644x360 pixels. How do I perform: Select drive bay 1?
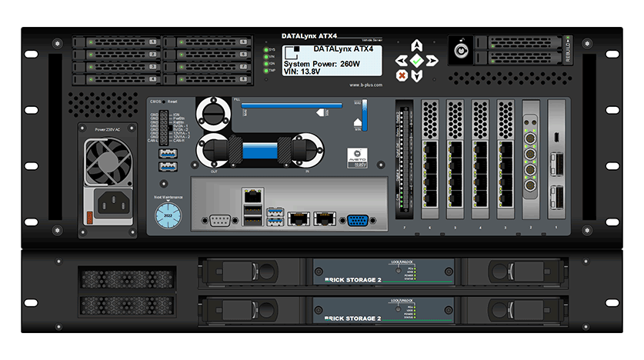pyautogui.click(x=117, y=42)
